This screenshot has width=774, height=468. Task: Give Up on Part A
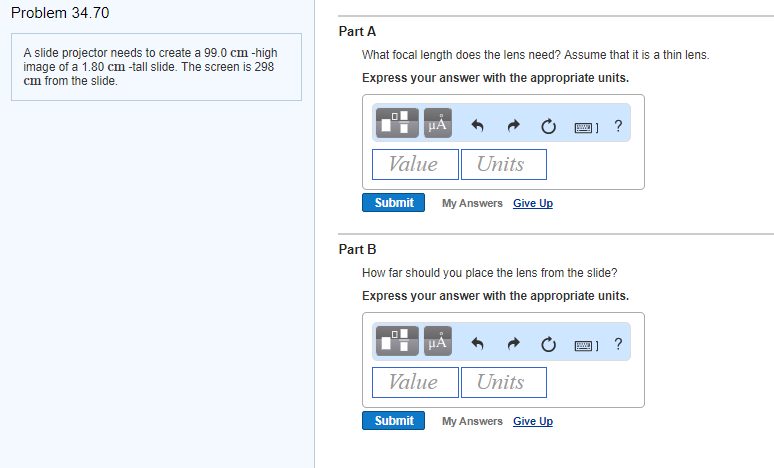533,203
